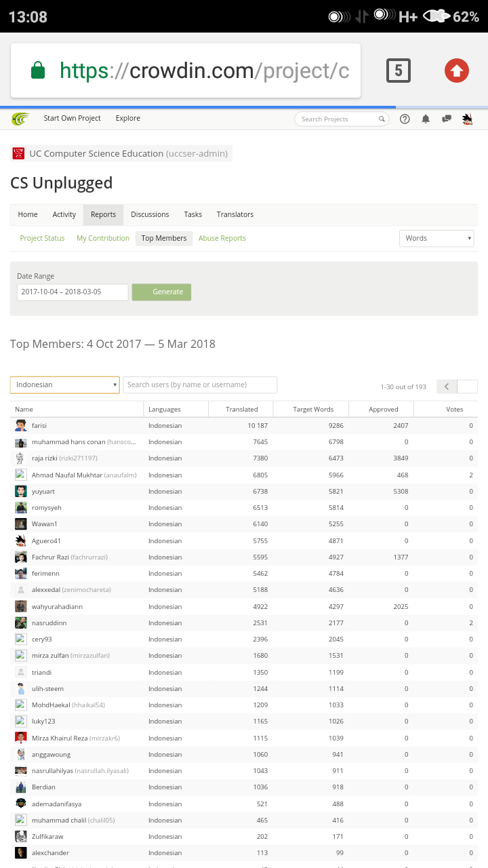Click yuyuart's avatar
The image size is (488, 868).
pos(21,491)
